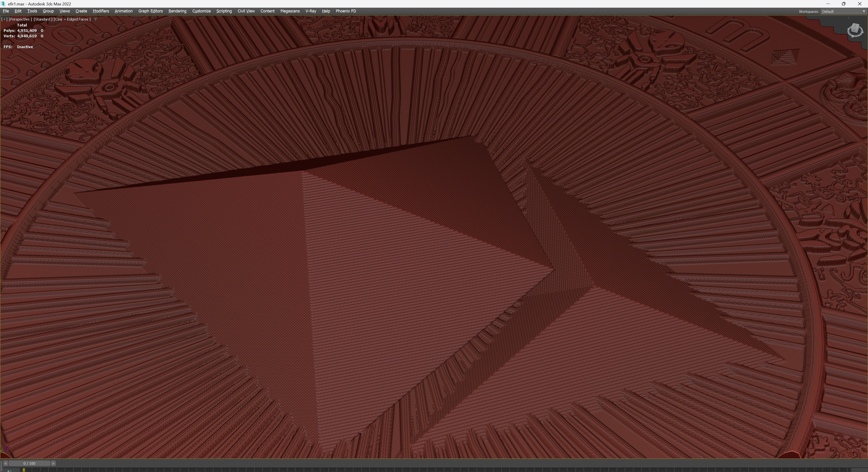868x472 pixels.
Task: Step to the previous frame on the time slider
Action: [5, 464]
